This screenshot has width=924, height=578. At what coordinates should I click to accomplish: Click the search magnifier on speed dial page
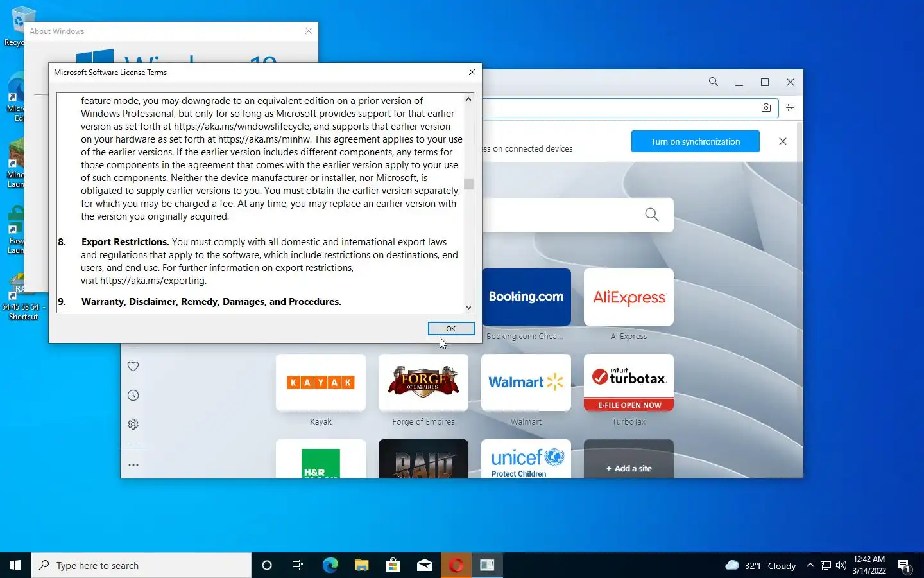(652, 215)
